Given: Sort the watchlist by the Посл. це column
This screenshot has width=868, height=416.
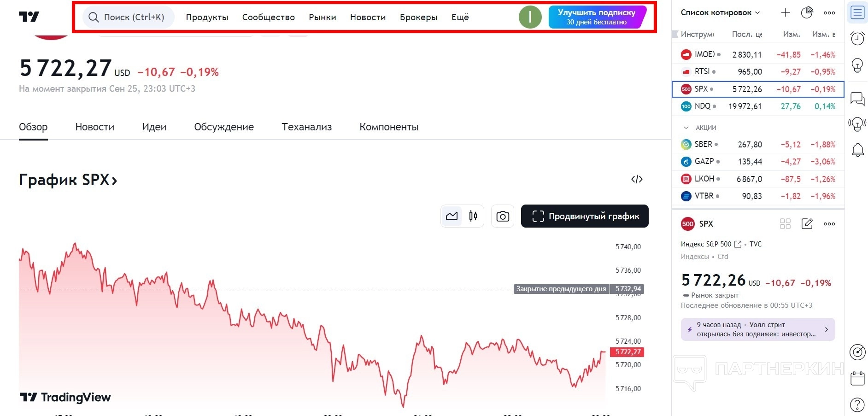Looking at the screenshot, I should 747,34.
